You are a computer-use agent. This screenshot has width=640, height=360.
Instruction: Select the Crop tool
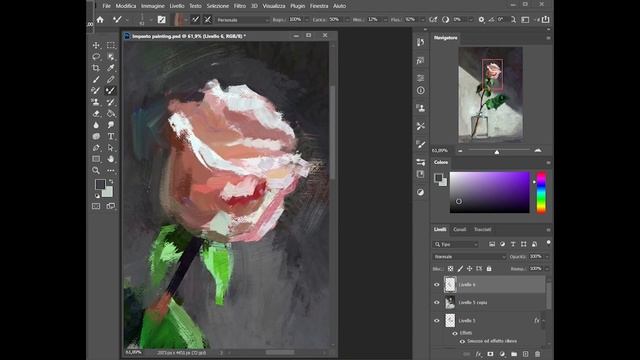(x=96, y=68)
